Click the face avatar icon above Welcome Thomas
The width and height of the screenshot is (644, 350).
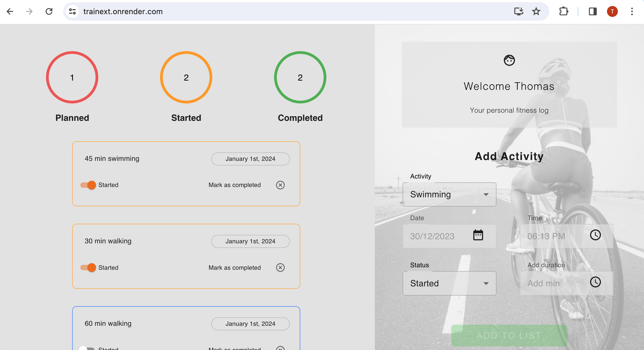coord(509,60)
